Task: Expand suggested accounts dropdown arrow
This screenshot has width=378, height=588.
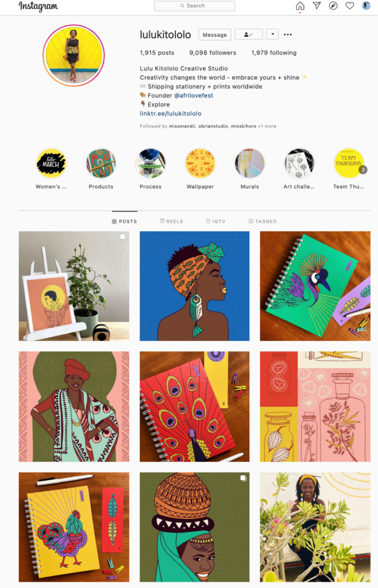Action: (273, 34)
